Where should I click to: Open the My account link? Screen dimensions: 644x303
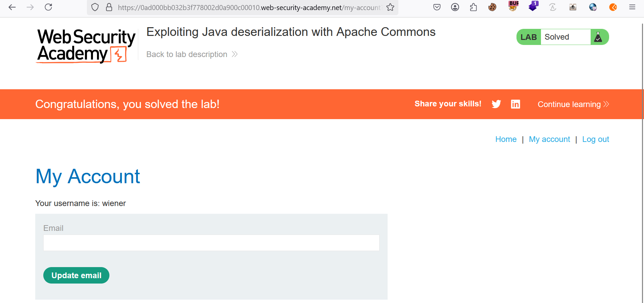(549, 139)
